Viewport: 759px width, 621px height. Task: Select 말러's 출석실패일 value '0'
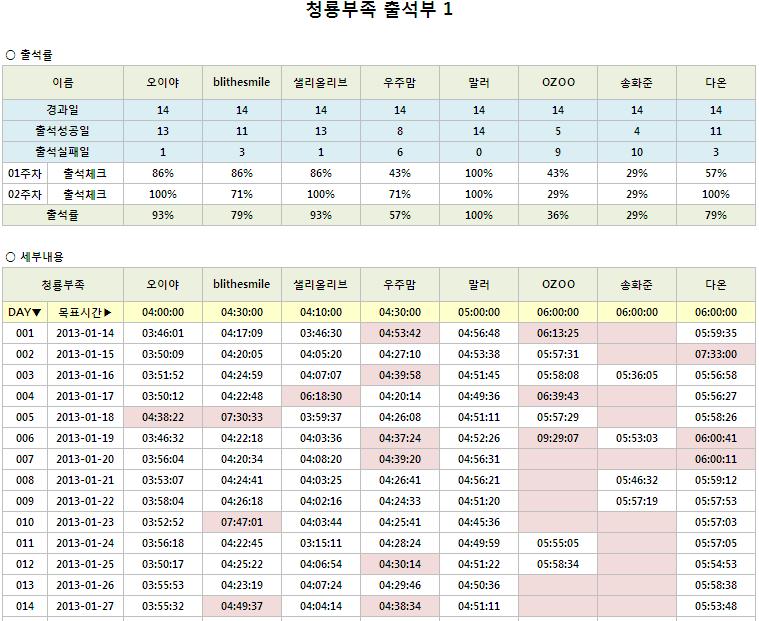[479, 152]
